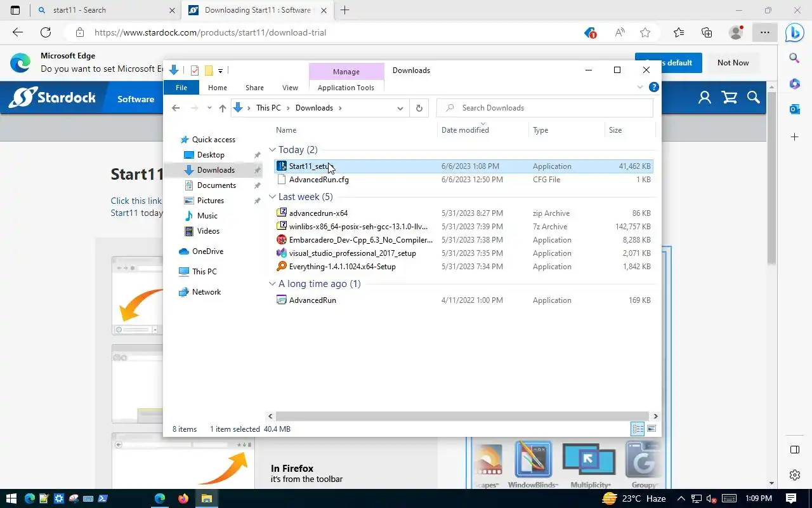
Task: Open Edge profile avatar
Action: pyautogui.click(x=736, y=32)
